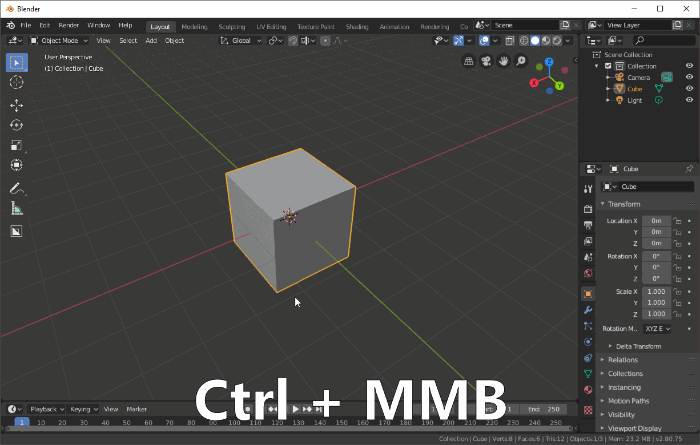
Task: Click the Y axis on navigation gizmo
Action: [x=559, y=86]
